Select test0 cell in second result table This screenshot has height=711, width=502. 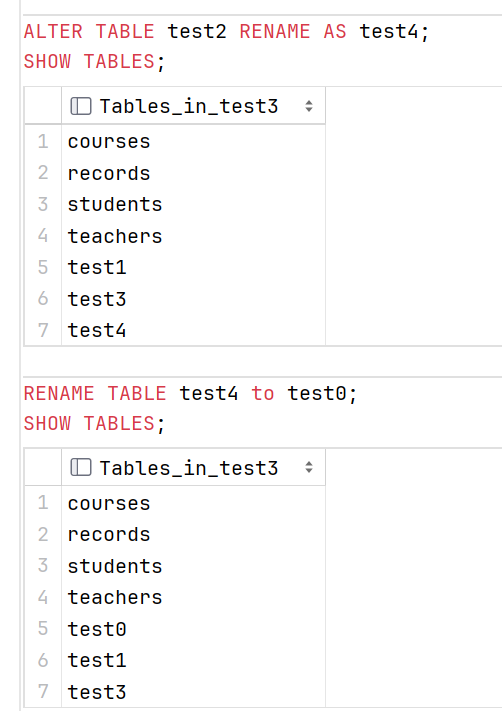[x=193, y=629]
